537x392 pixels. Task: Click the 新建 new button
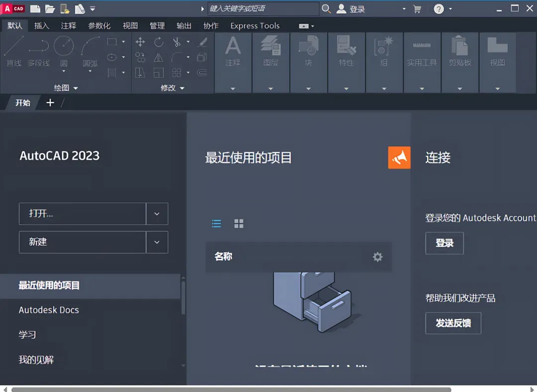pos(83,242)
